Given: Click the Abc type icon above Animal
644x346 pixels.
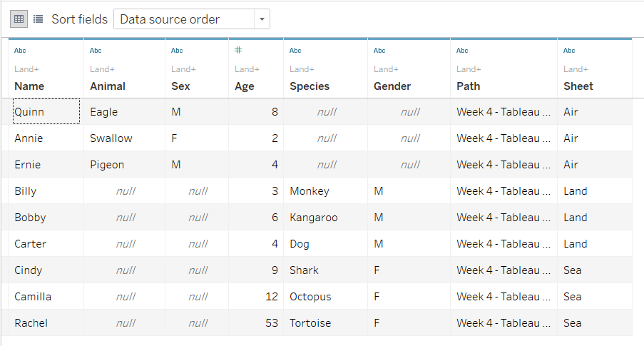Looking at the screenshot, I should click(96, 51).
